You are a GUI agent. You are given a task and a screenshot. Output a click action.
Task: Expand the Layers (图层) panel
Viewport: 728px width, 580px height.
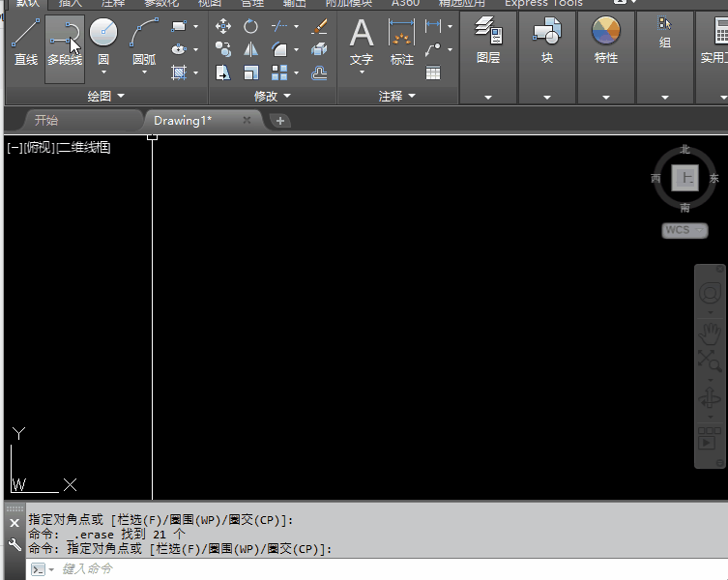488,97
